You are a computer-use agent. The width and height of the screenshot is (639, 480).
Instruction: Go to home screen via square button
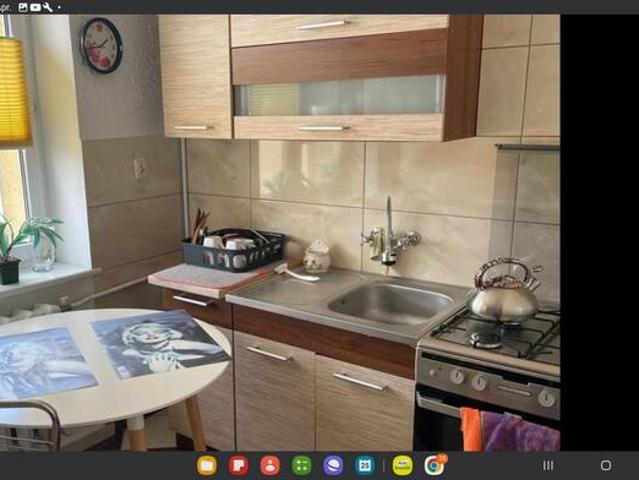606,465
